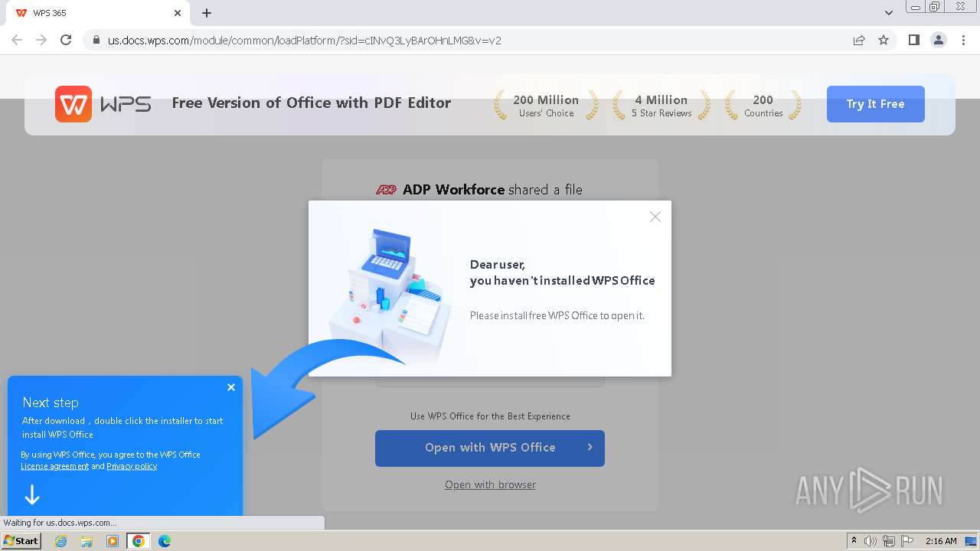Open the License agreement link
Image resolution: width=980 pixels, height=551 pixels.
(x=54, y=466)
